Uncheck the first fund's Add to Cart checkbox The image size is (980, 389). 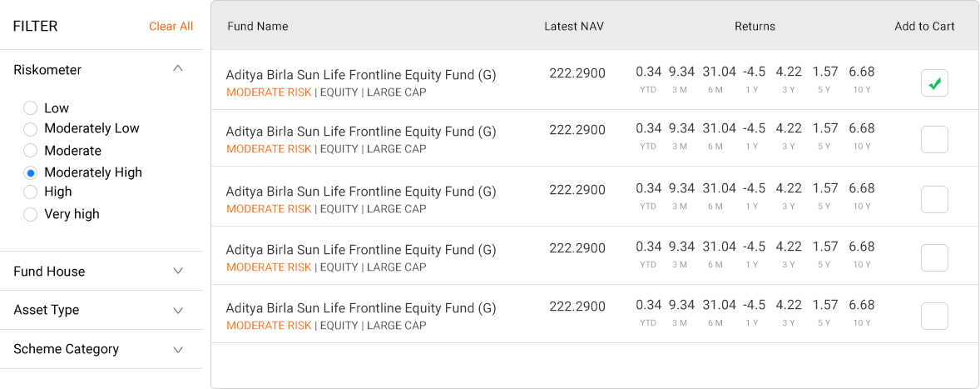point(934,83)
